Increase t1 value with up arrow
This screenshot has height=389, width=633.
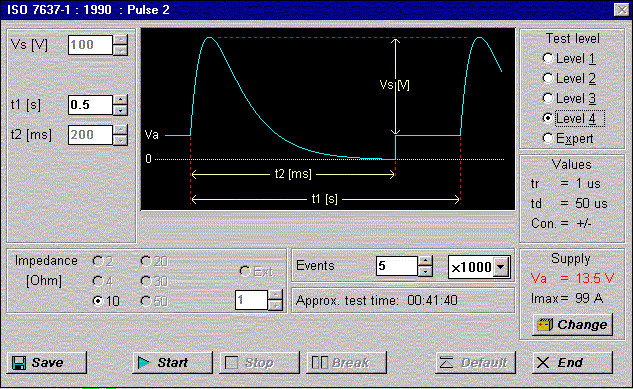[x=120, y=100]
